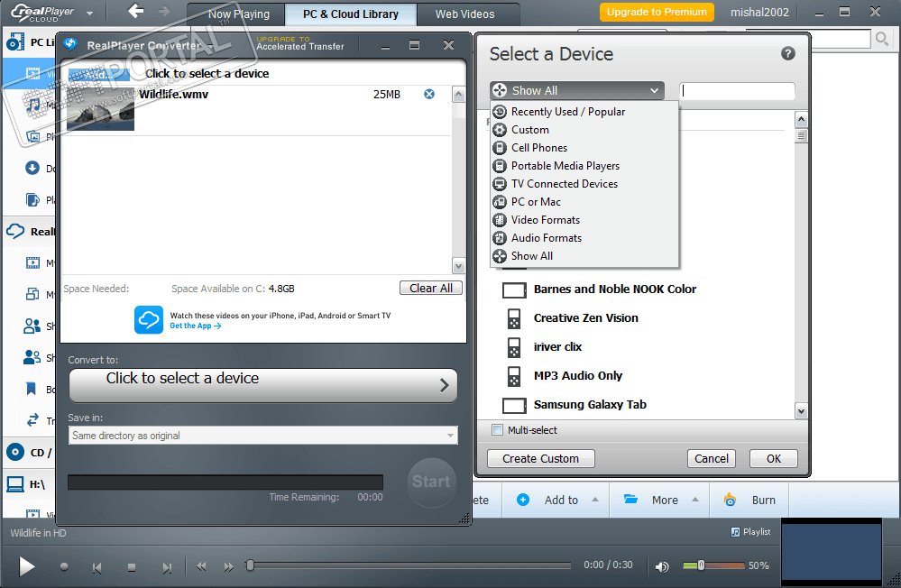Select iriver clix device

[x=557, y=346]
